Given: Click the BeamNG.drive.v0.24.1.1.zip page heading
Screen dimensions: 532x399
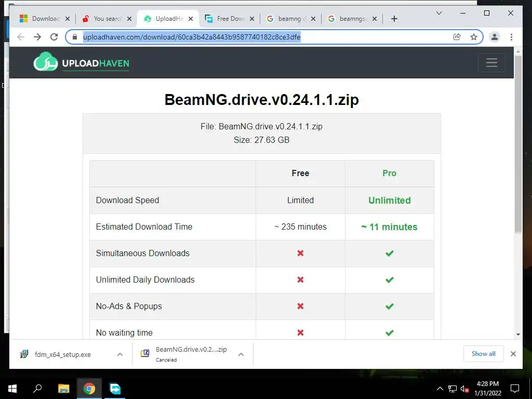Looking at the screenshot, I should 262,100.
